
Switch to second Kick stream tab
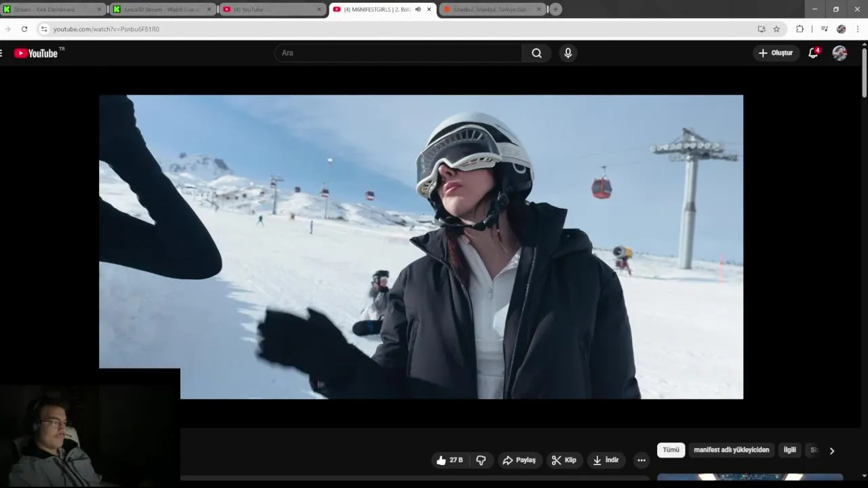tap(162, 9)
